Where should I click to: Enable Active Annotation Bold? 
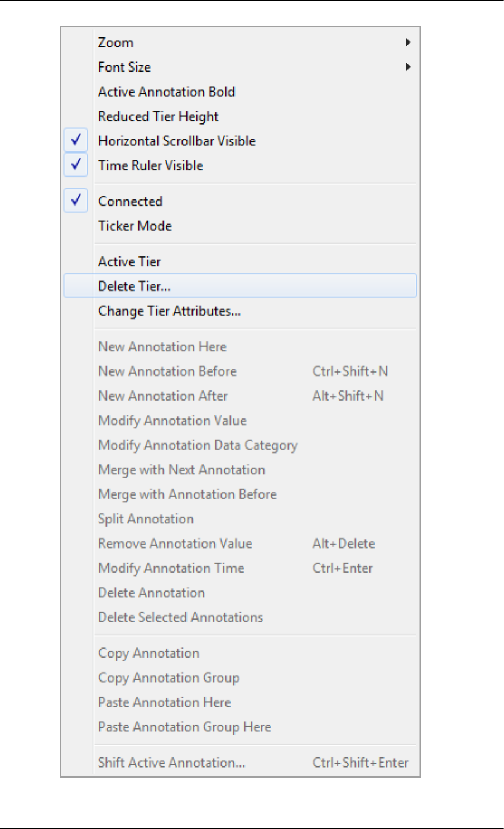click(166, 92)
